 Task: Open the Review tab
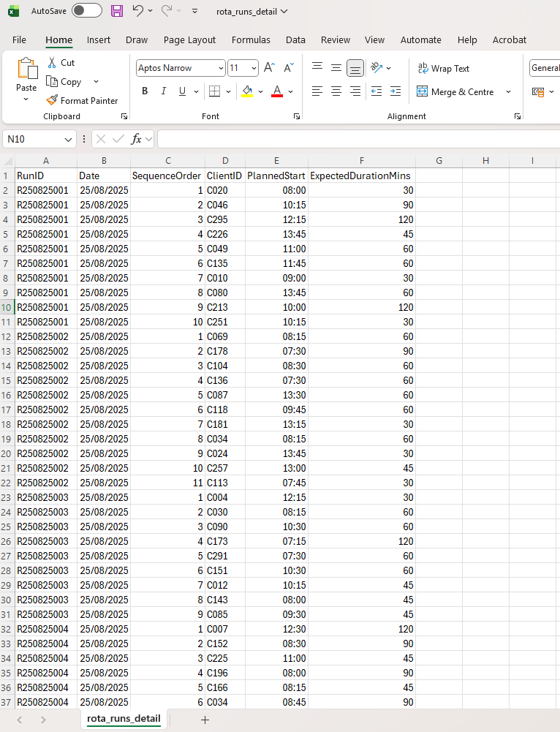pyautogui.click(x=335, y=40)
